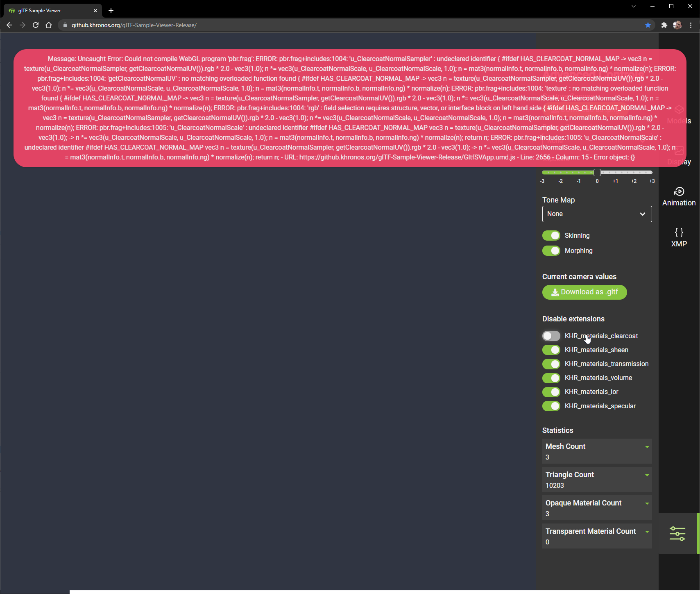The height and width of the screenshot is (594, 700).
Task: Click the browser extensions puzzle icon
Action: coord(664,25)
